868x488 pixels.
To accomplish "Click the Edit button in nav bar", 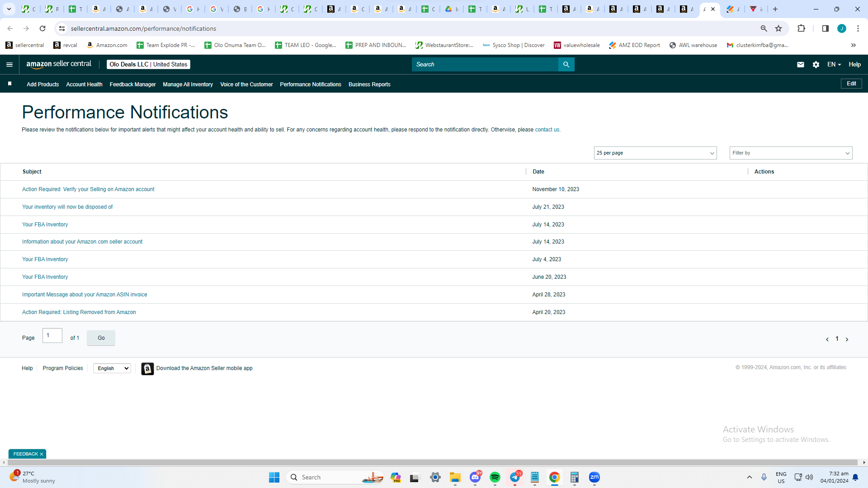I will [x=851, y=84].
